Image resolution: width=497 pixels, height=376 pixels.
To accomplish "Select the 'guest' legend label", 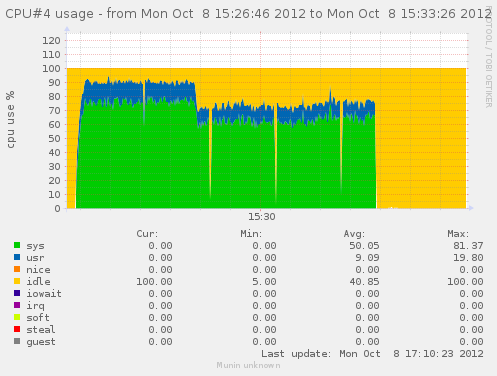I will pyautogui.click(x=41, y=342).
